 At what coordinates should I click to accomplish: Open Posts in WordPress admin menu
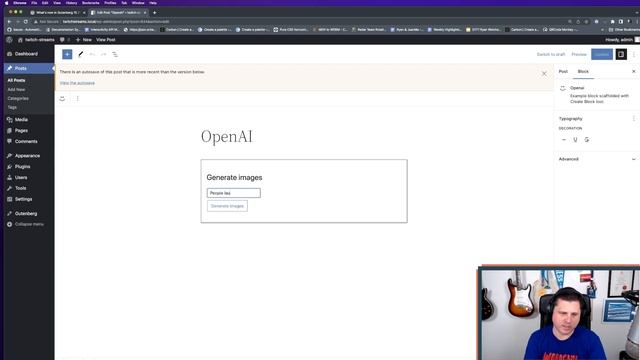point(20,68)
